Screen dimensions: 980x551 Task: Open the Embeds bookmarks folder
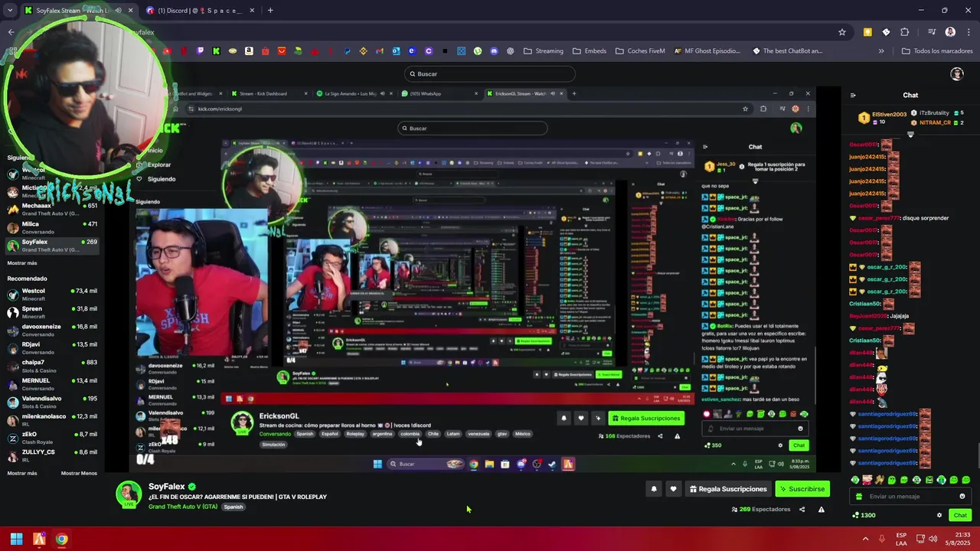tap(590, 51)
